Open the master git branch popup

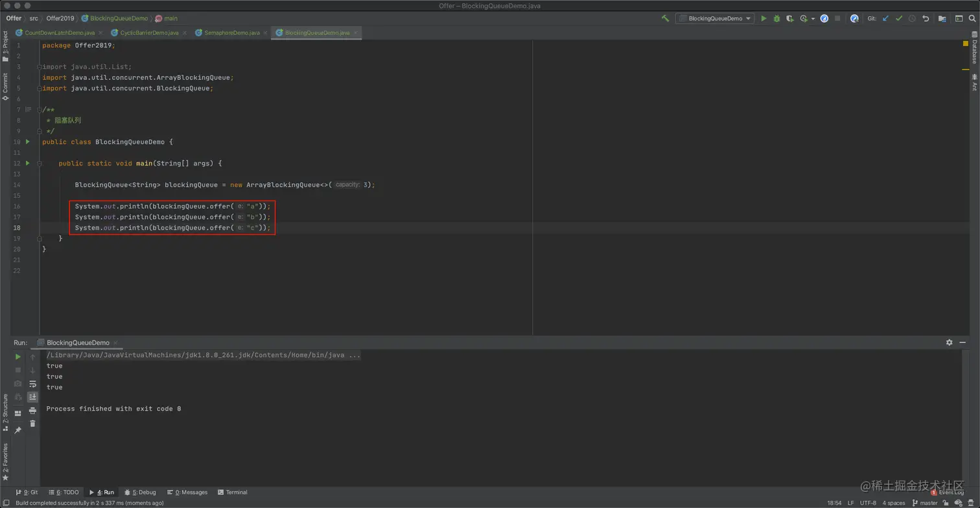(x=925, y=503)
